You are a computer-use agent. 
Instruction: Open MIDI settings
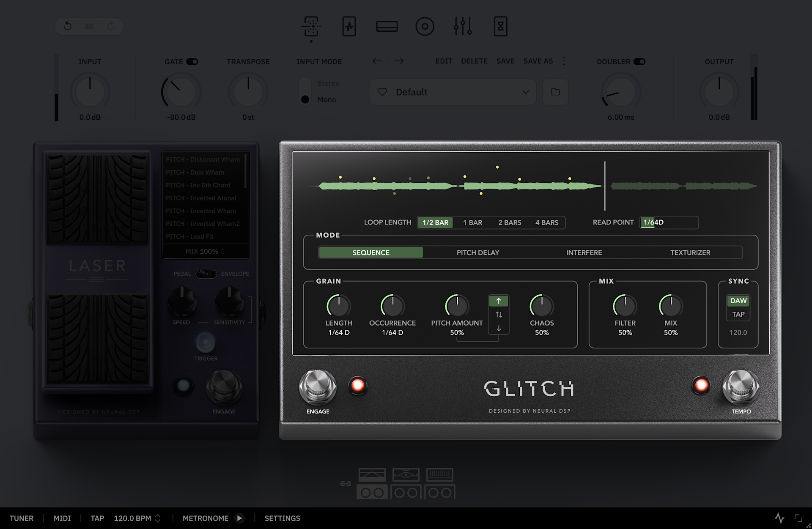coord(62,518)
